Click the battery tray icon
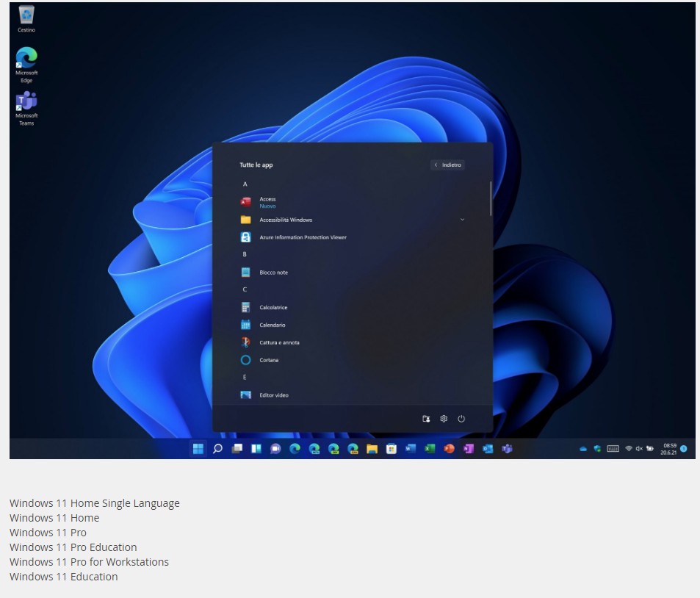Viewport: 700px width, 598px height. point(650,448)
